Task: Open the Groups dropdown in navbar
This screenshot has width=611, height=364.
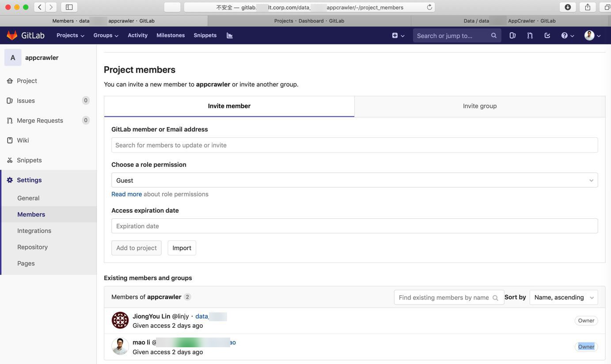Action: click(x=106, y=35)
